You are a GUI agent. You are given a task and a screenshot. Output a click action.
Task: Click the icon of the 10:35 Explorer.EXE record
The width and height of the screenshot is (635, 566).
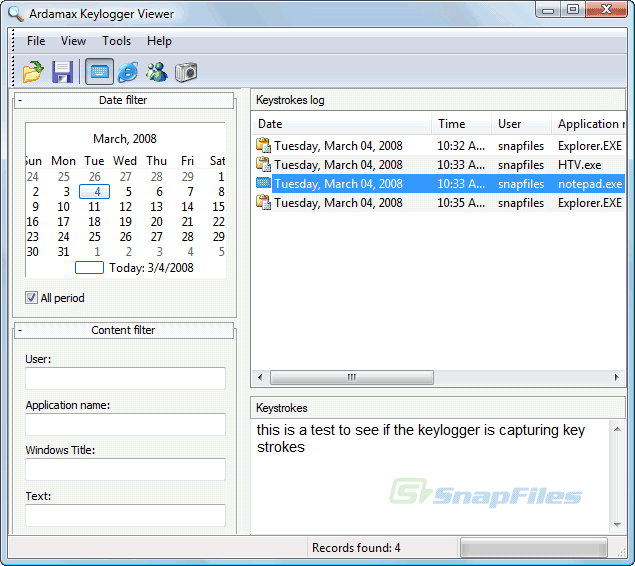coord(263,202)
